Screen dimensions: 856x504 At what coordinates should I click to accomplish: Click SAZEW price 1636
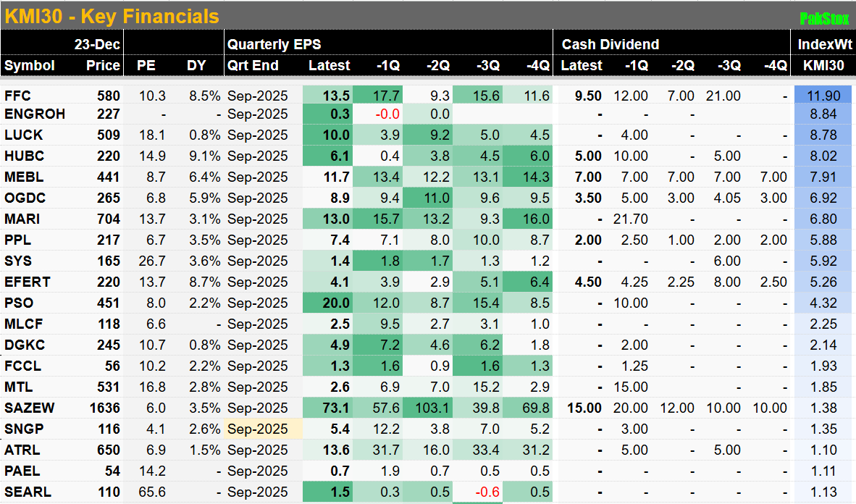[105, 408]
